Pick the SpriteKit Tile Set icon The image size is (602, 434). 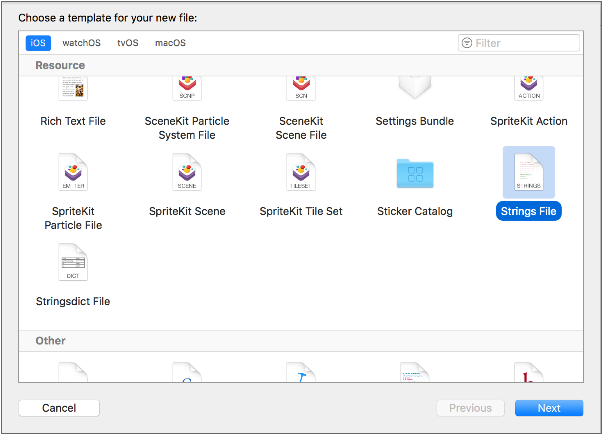301,174
